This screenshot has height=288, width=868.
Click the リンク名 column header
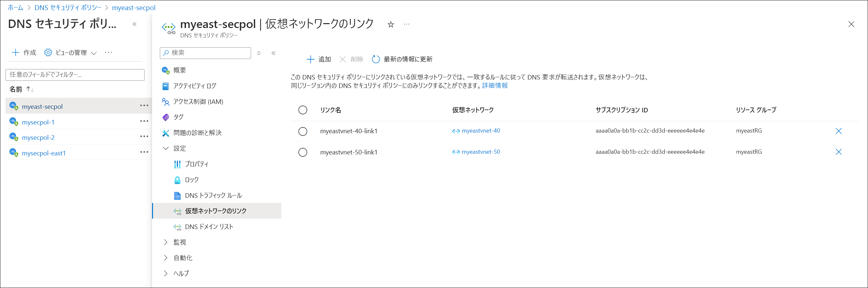coord(330,110)
